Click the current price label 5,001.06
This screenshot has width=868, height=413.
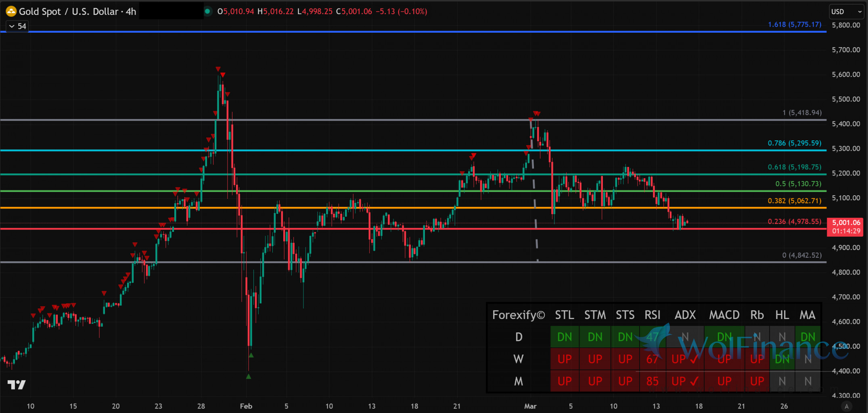tap(846, 223)
